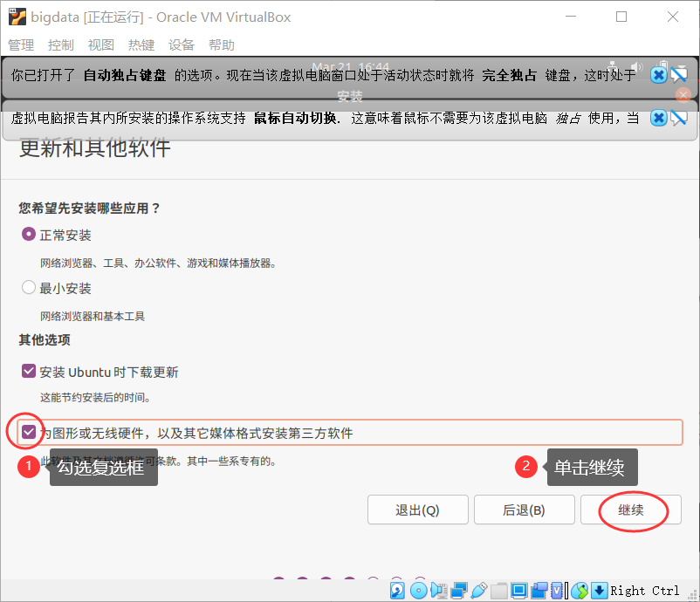The width and height of the screenshot is (700, 602).
Task: Click the 这能节约安装后的时间。 description
Action: tap(94, 397)
